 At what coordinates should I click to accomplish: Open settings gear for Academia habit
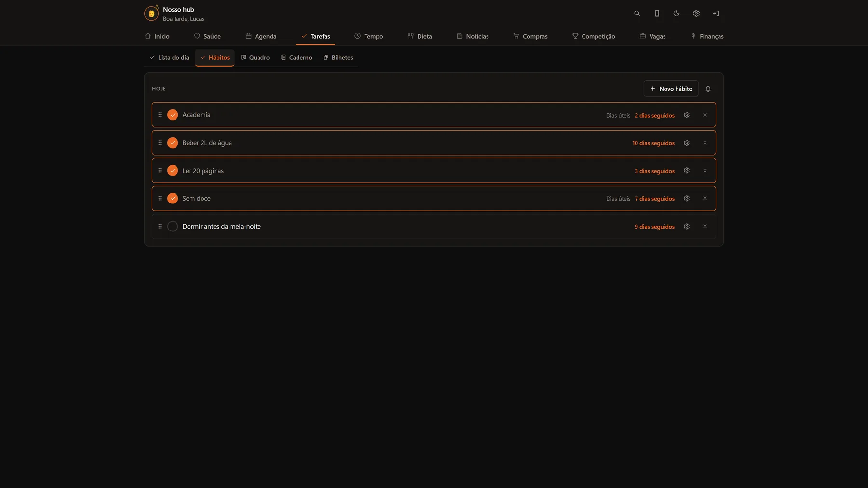point(687,115)
